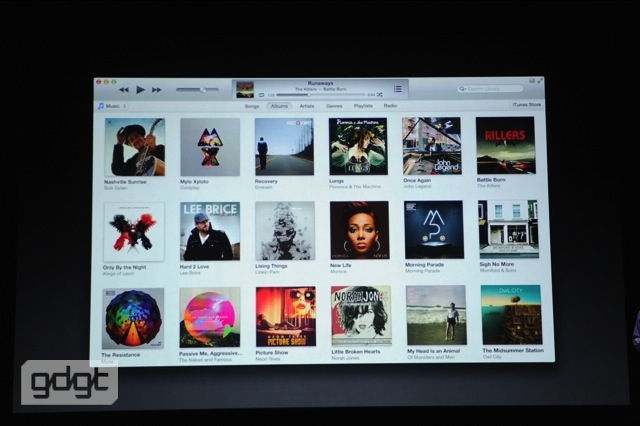Viewport: 640px width, 426px height.
Task: Switch to the Albums tab
Action: click(280, 106)
